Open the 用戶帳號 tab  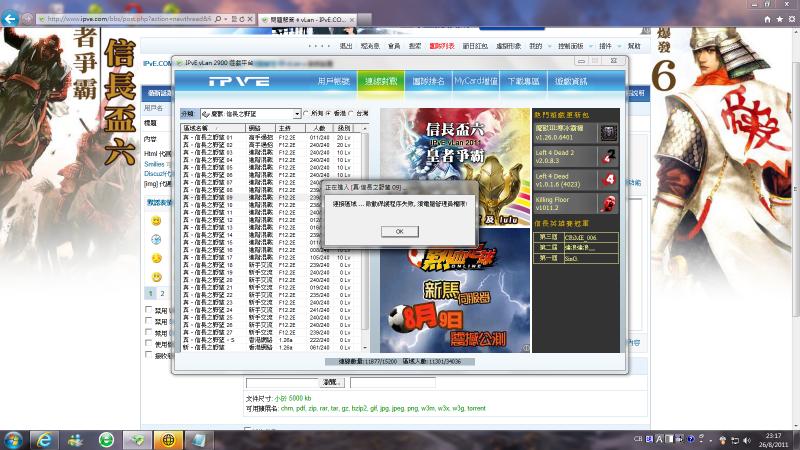[334, 80]
